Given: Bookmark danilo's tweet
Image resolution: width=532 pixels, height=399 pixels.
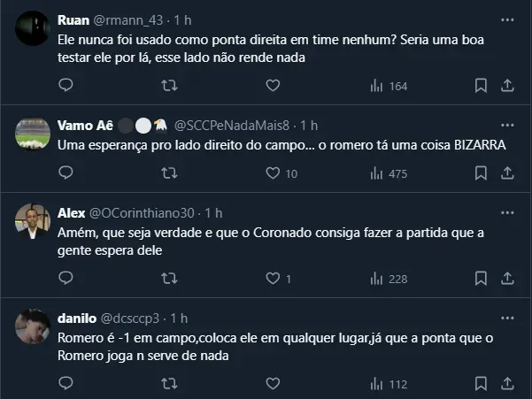Looking at the screenshot, I should pyautogui.click(x=481, y=384).
